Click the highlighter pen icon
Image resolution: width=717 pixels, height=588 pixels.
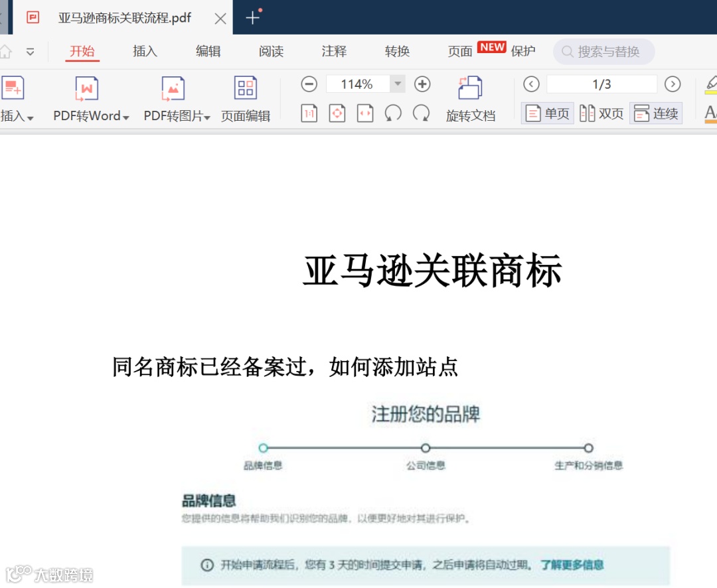tap(712, 84)
